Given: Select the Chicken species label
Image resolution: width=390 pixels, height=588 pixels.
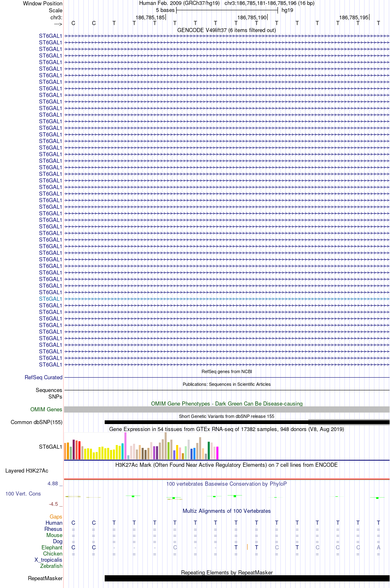Looking at the screenshot, I should click(x=53, y=553).
